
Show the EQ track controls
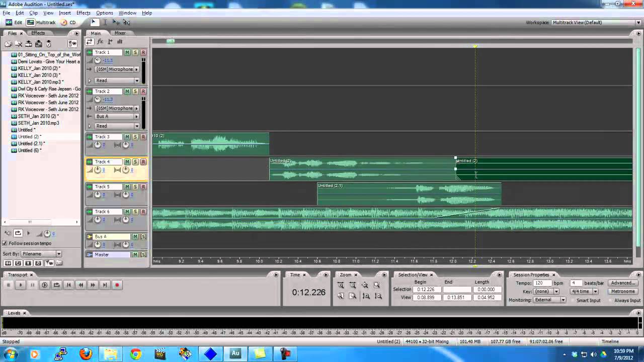click(120, 42)
